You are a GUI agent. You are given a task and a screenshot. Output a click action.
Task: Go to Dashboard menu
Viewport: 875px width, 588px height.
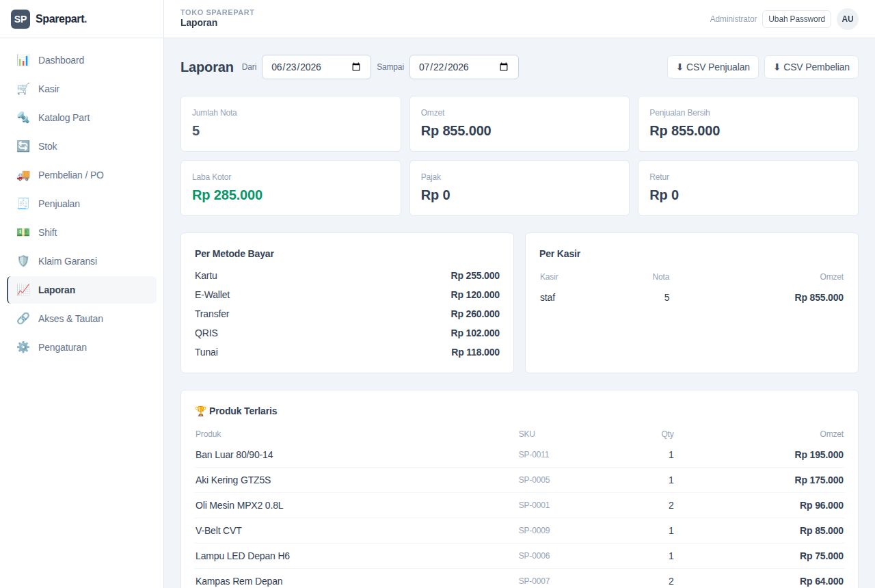pyautogui.click(x=81, y=60)
